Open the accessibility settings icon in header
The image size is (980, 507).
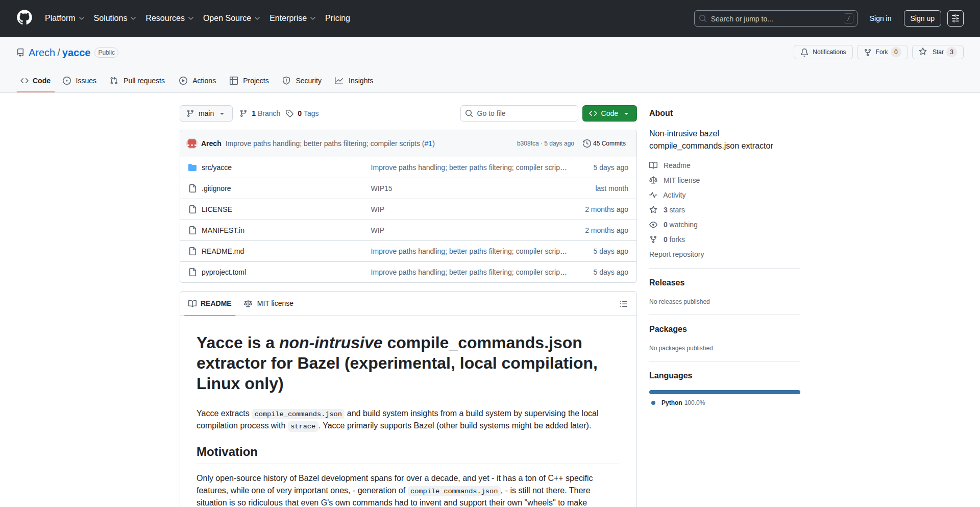[955, 18]
